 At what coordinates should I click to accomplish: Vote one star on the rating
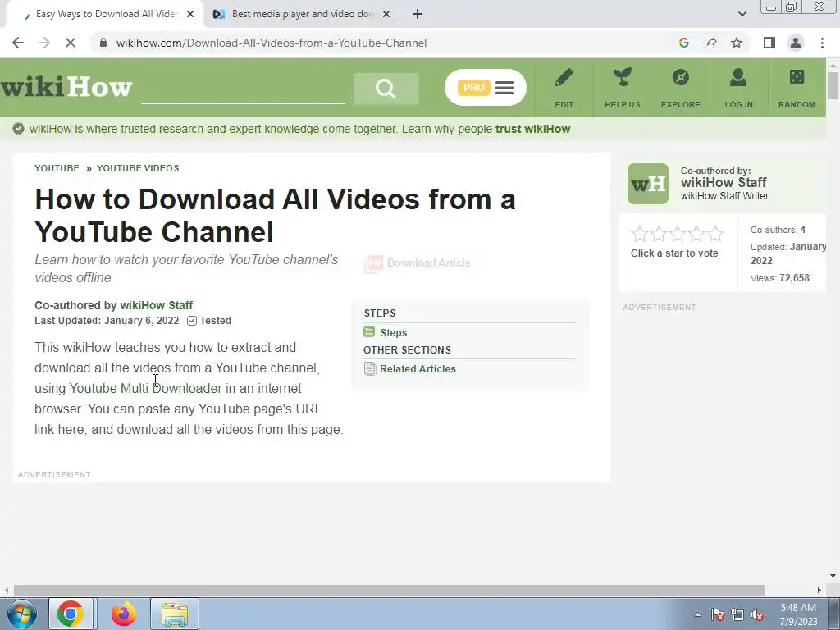pos(639,234)
